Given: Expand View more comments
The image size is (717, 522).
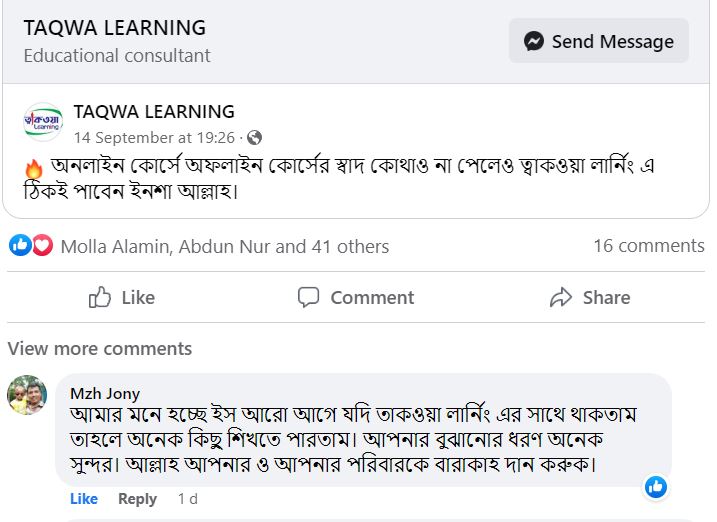Looking at the screenshot, I should pos(100,349).
